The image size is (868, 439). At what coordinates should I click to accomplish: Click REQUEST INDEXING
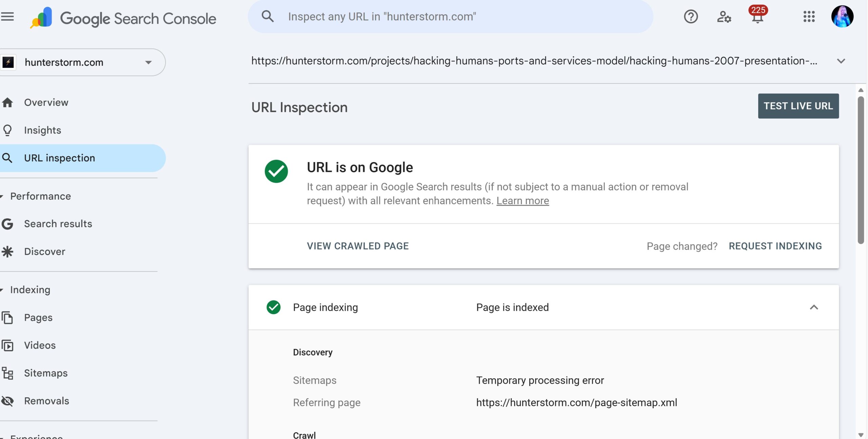[775, 246]
